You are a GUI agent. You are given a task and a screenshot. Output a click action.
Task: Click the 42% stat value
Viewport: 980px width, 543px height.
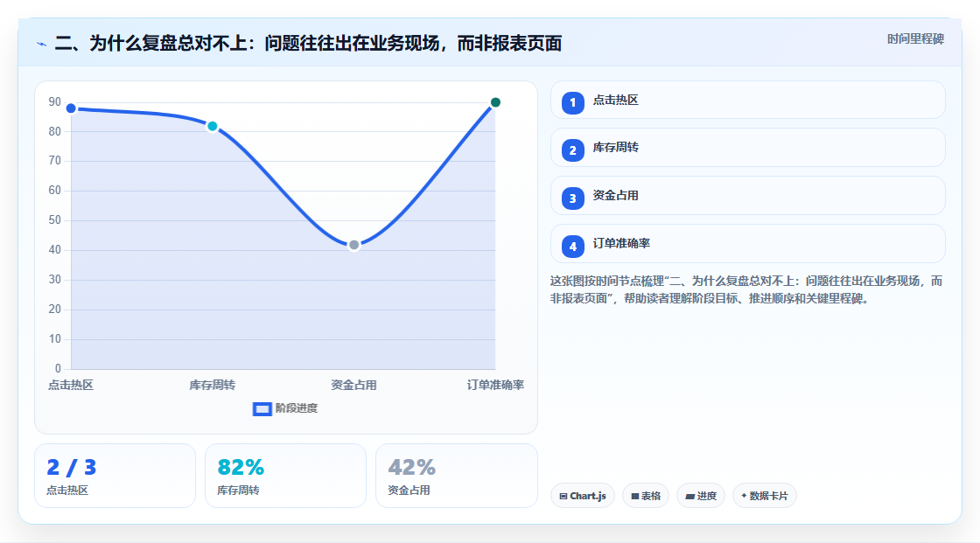412,468
